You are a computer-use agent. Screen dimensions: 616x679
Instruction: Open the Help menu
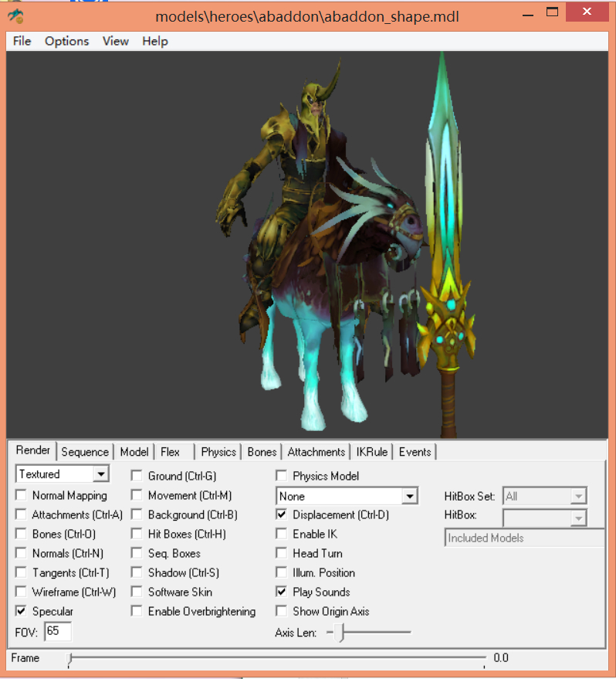tap(155, 41)
